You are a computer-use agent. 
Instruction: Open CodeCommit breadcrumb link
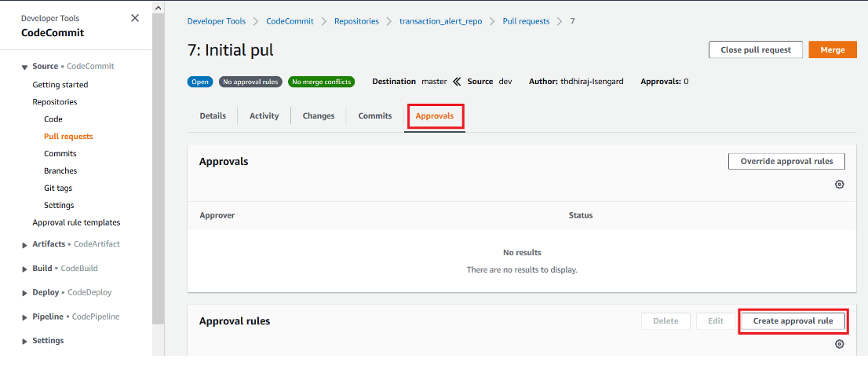pyautogui.click(x=290, y=21)
